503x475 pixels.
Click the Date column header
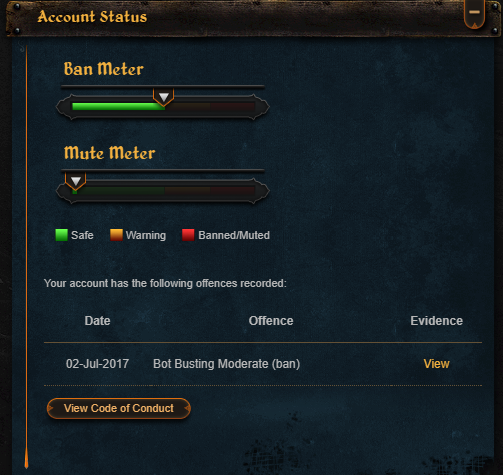(x=97, y=321)
